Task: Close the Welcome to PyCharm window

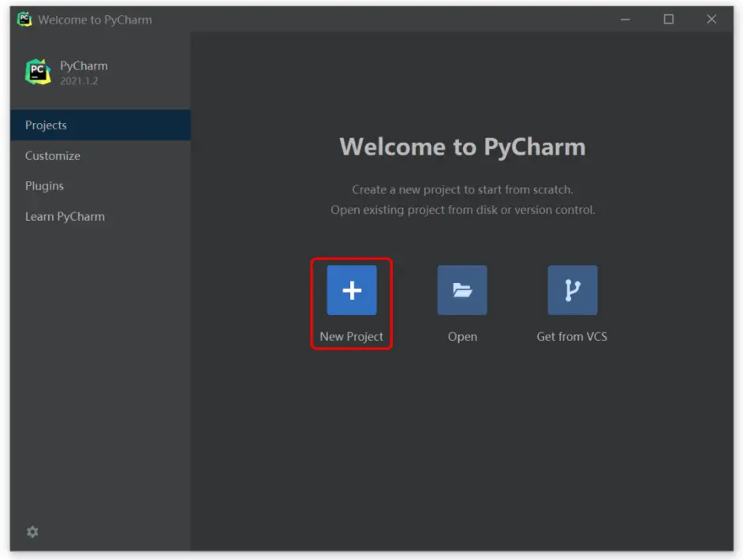Action: (711, 20)
